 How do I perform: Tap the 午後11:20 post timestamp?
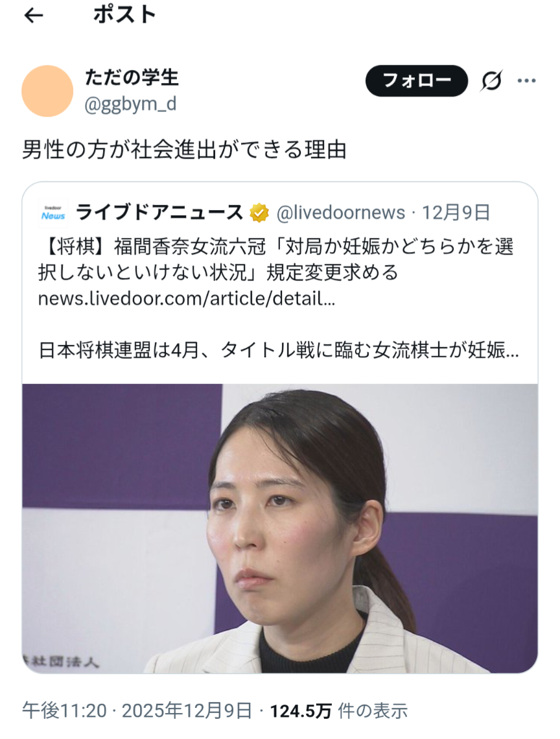pos(65,710)
